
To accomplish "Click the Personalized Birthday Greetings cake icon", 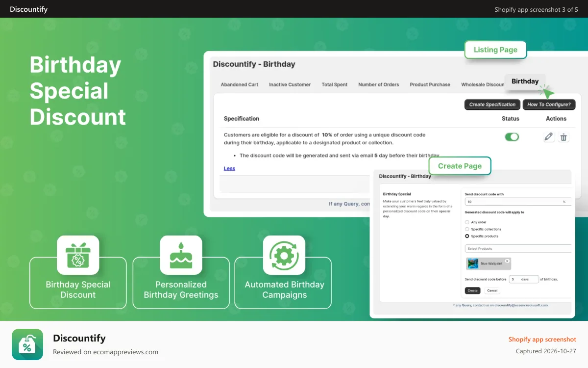I will coord(181,255).
